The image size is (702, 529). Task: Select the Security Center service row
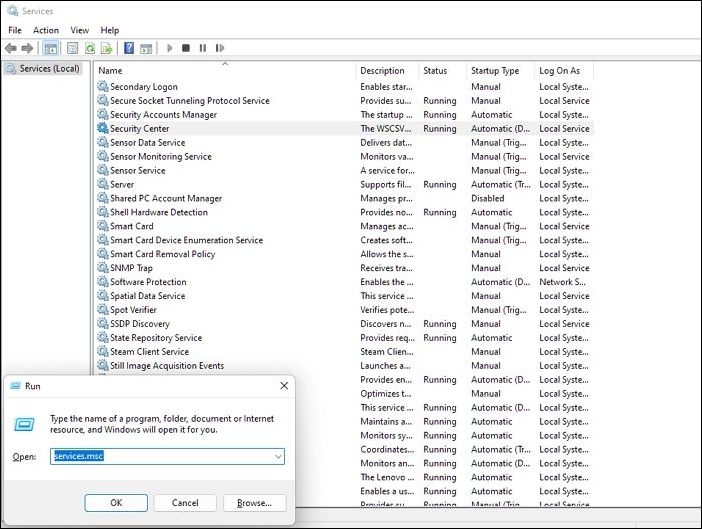click(140, 129)
